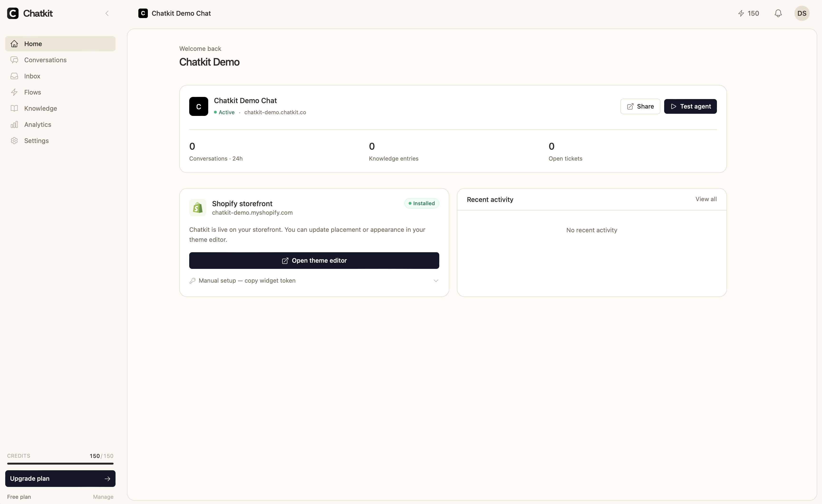Screen dimensions: 822x504
Task: Click the Installed status badge
Action: [x=422, y=203]
